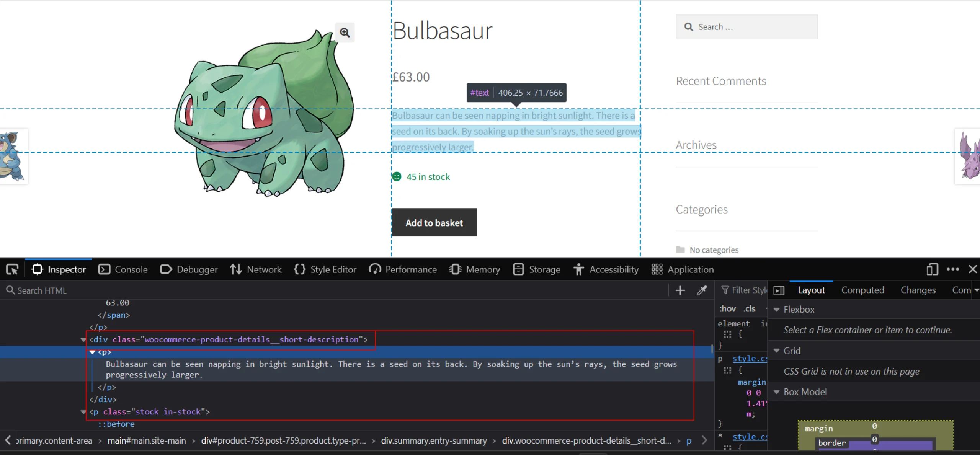Click the border value in box model
980x455 pixels.
pos(874,439)
